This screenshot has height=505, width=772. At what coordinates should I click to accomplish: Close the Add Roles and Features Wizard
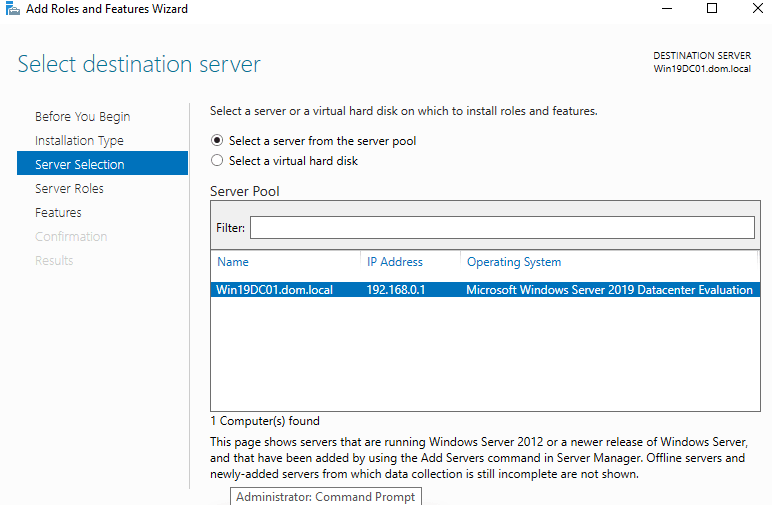coord(757,9)
